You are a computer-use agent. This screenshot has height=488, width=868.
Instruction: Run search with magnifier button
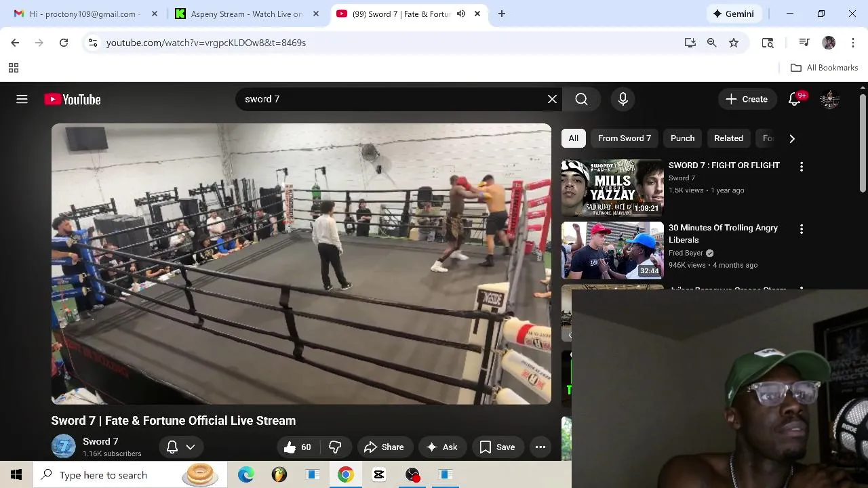581,99
